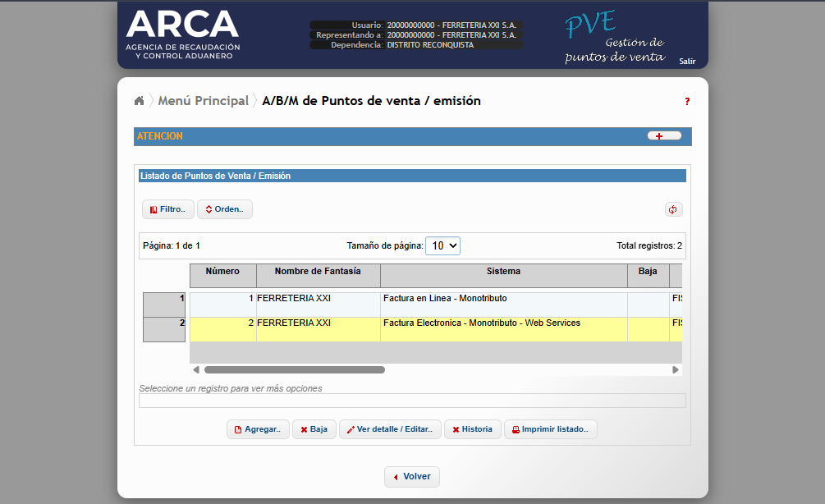Go to home via the house icon
The width and height of the screenshot is (825, 504).
pyautogui.click(x=139, y=100)
